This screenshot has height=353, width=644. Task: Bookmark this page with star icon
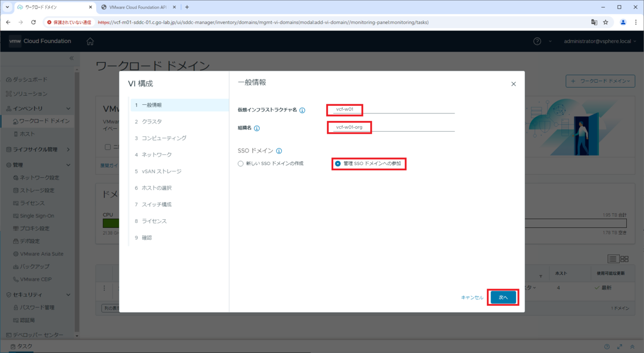pos(605,23)
